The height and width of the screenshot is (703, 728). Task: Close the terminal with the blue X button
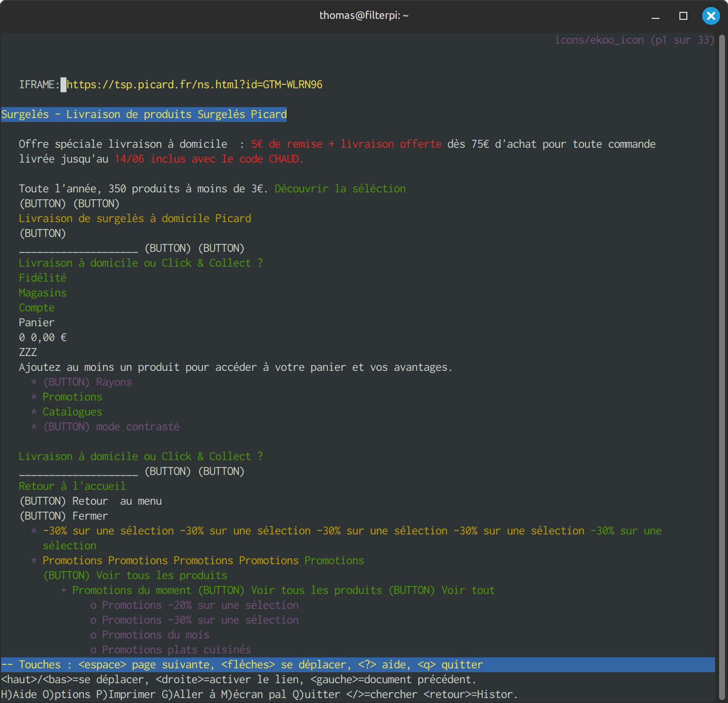[x=711, y=16]
